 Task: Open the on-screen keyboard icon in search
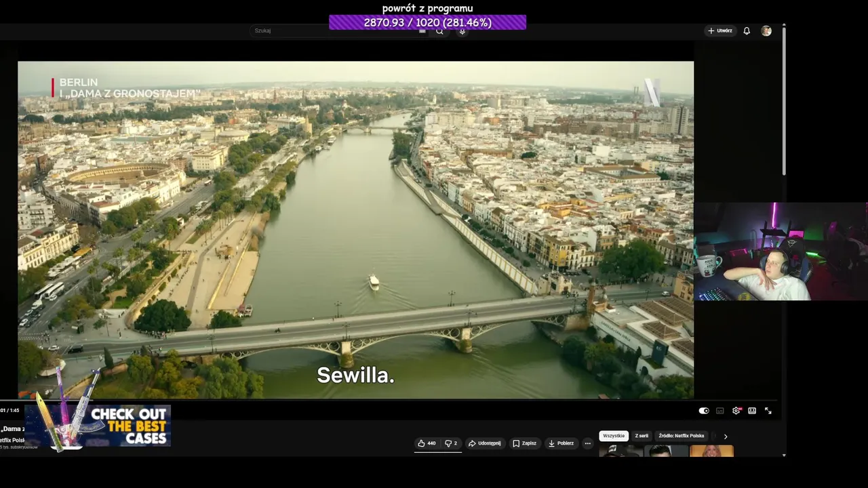pyautogui.click(x=422, y=31)
